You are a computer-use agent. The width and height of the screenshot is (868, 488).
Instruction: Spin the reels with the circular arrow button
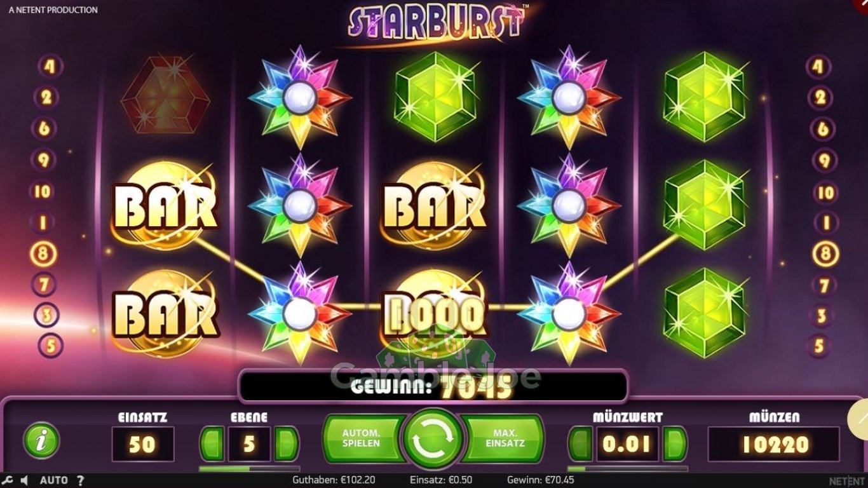click(434, 439)
